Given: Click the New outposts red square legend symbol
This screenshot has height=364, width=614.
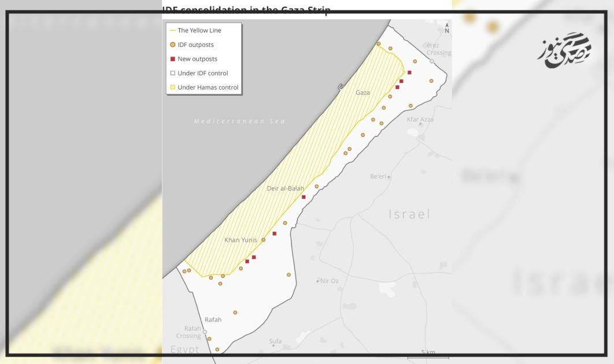Looking at the screenshot, I should (x=173, y=59).
